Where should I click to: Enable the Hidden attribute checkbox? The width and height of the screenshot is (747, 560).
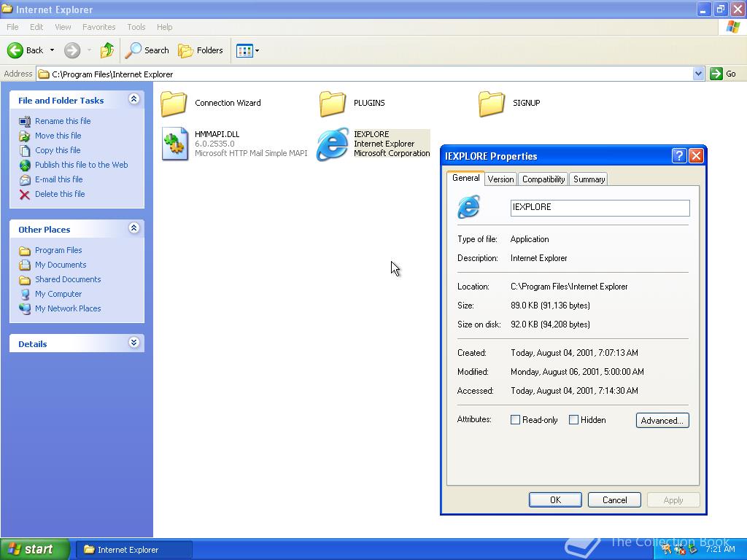574,420
